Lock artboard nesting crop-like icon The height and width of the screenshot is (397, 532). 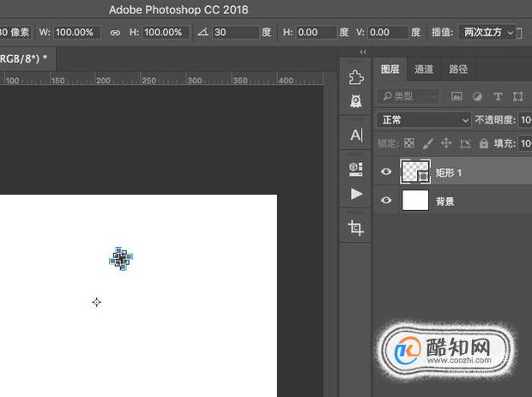pos(465,144)
